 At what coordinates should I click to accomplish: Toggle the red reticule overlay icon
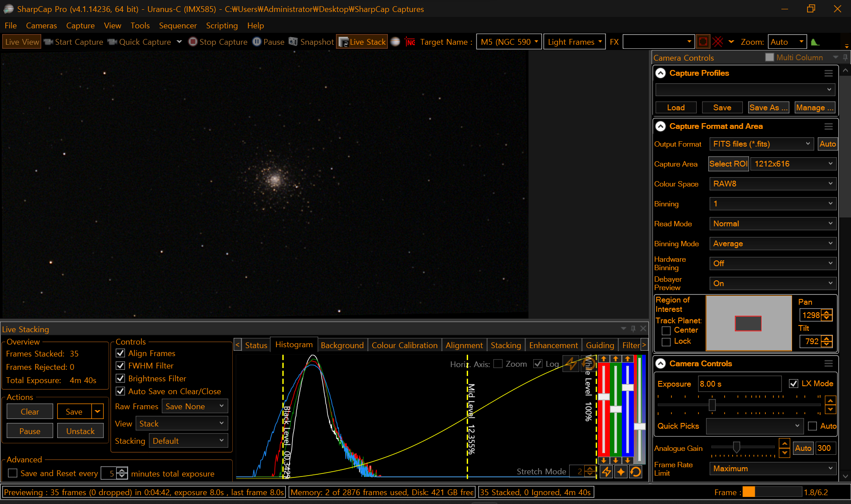(718, 42)
